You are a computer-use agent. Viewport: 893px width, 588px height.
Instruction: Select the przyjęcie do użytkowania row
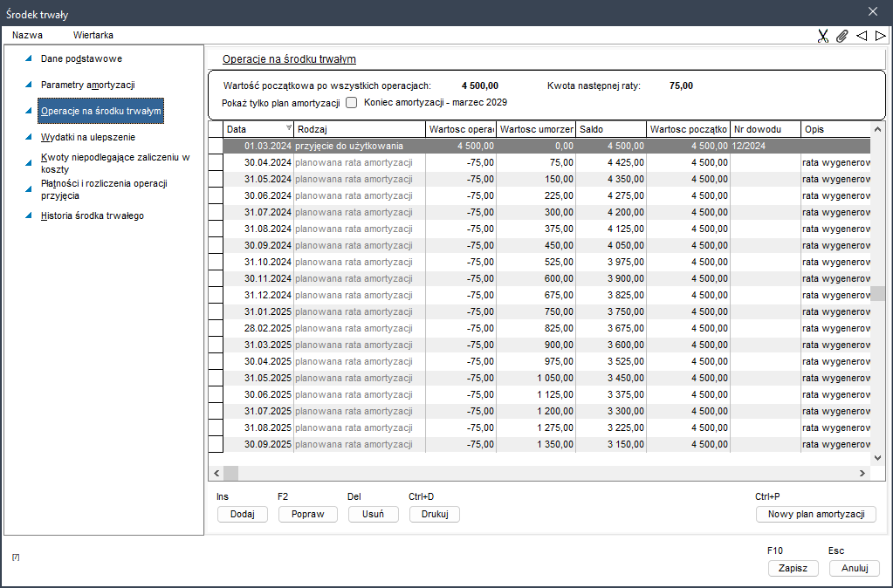point(546,147)
